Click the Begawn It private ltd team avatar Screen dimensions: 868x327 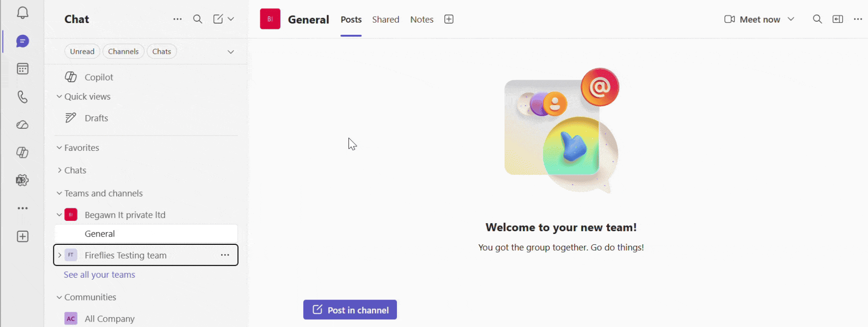click(x=71, y=215)
